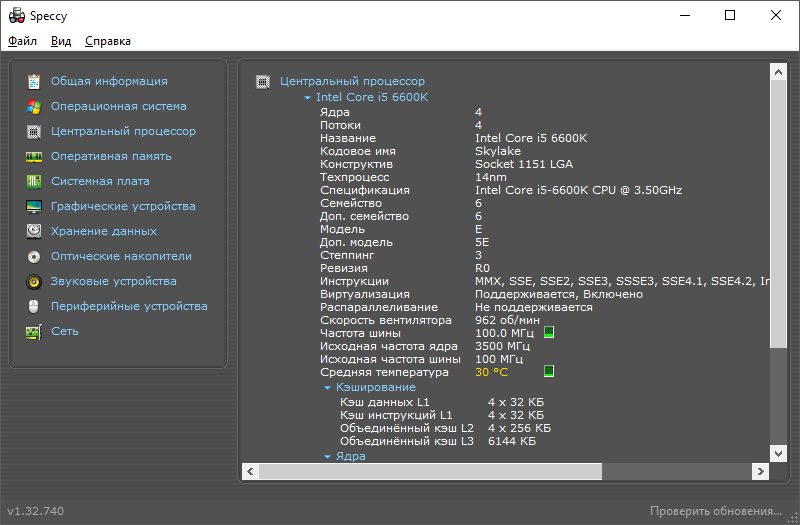Open Оптические накопители section
This screenshot has width=800, height=525.
click(x=121, y=256)
